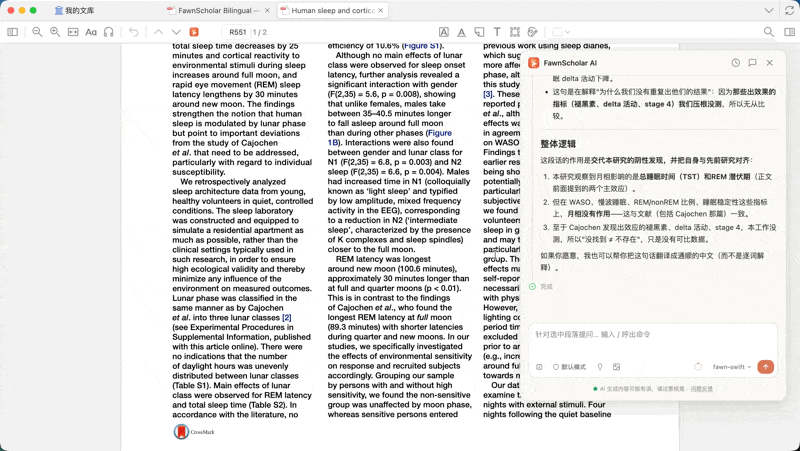Select the highlight text tool
The width and height of the screenshot is (800, 451).
pyautogui.click(x=444, y=32)
